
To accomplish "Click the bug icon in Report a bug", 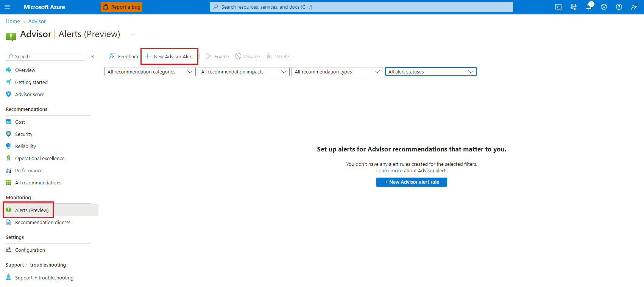I will point(106,7).
